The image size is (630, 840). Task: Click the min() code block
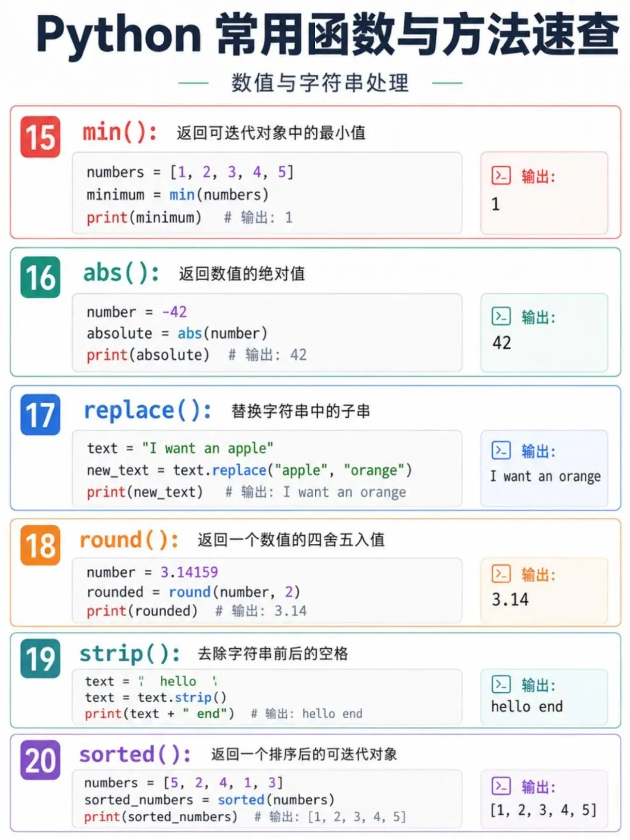[x=267, y=194]
